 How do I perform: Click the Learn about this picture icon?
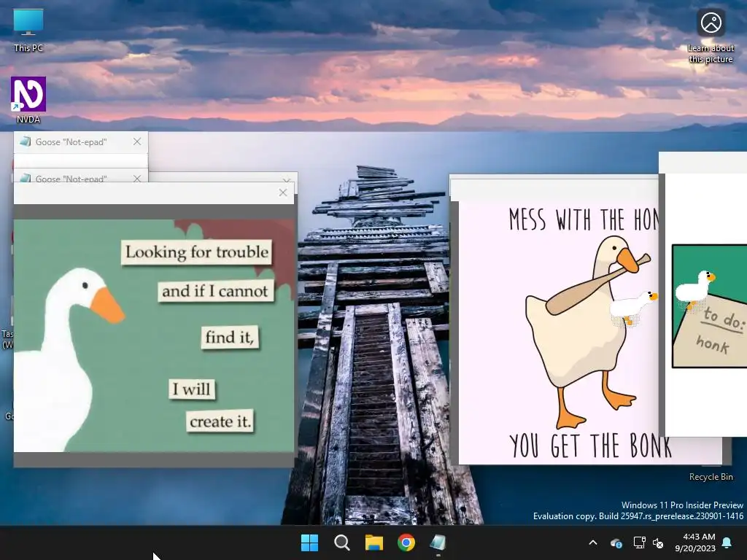click(x=711, y=36)
